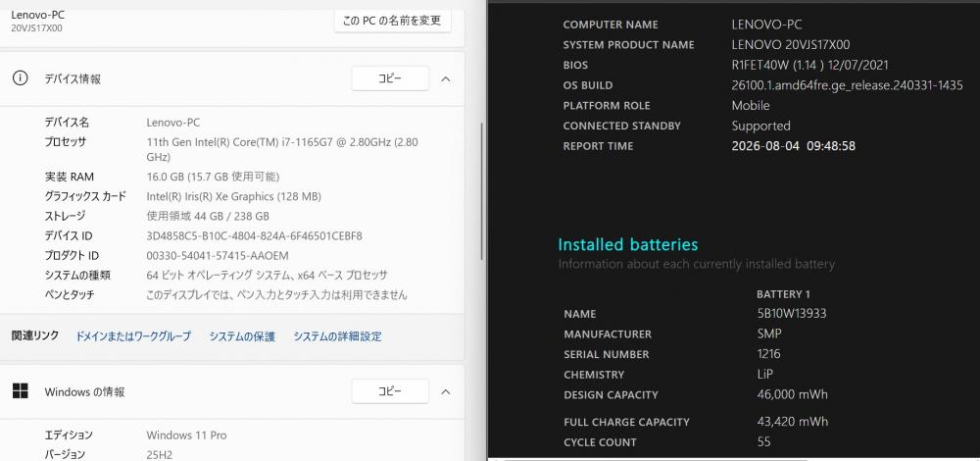
Task: Select the processor text 11th Gen Intel Core i7-1165G7
Action: (x=282, y=149)
